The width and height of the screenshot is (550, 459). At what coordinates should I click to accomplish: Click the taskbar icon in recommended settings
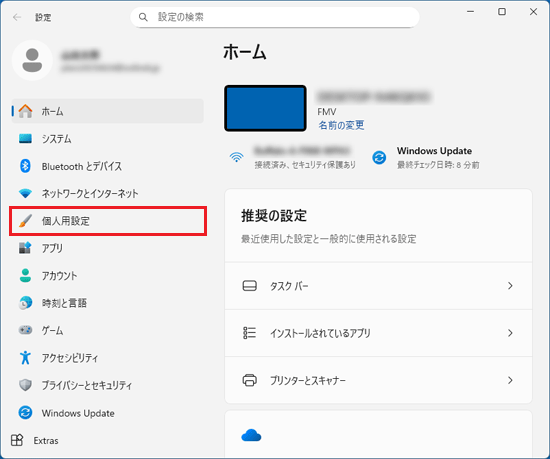[x=250, y=286]
